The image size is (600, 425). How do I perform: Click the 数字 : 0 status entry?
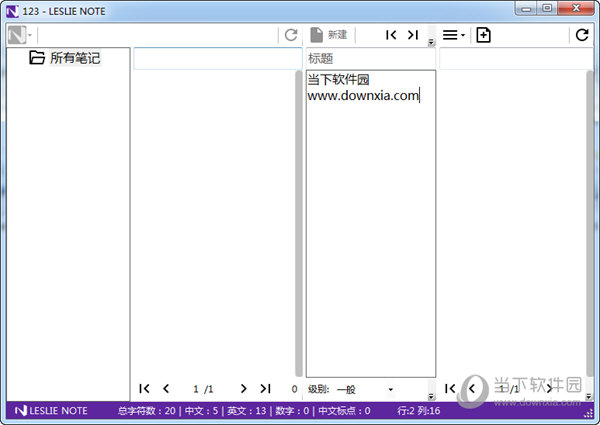(292, 411)
